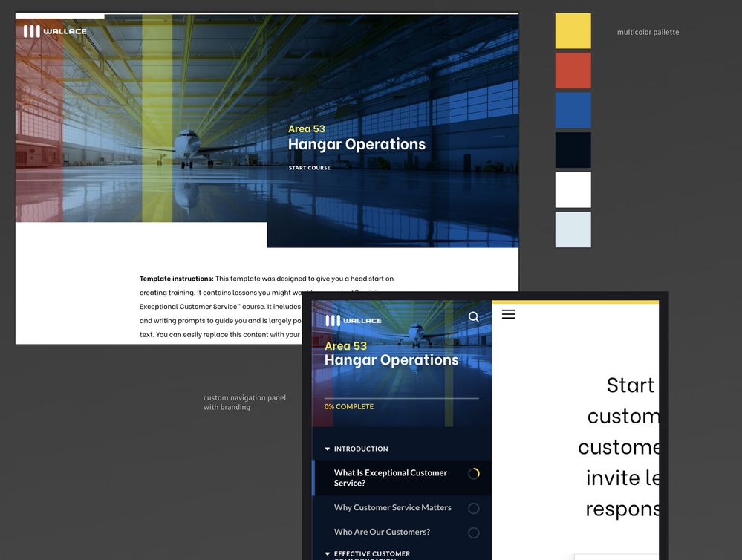
Task: Click the custom navigation panel caption
Action: point(244,403)
